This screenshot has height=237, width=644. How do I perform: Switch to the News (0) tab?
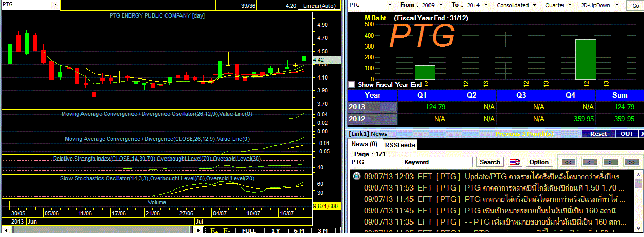[365, 145]
